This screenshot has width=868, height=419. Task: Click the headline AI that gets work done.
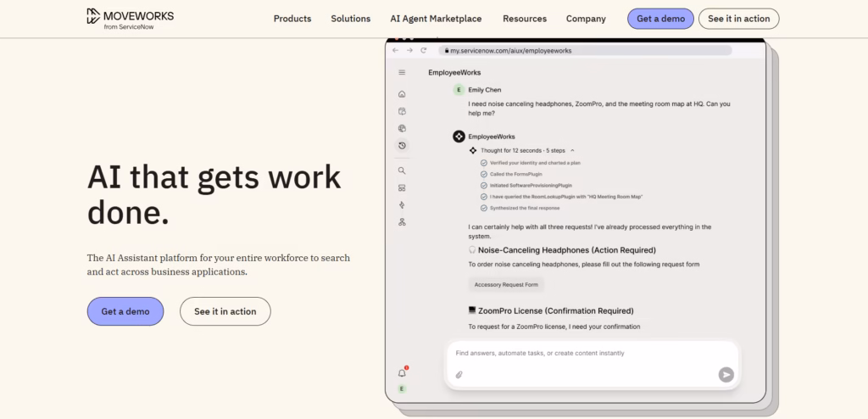coord(214,194)
